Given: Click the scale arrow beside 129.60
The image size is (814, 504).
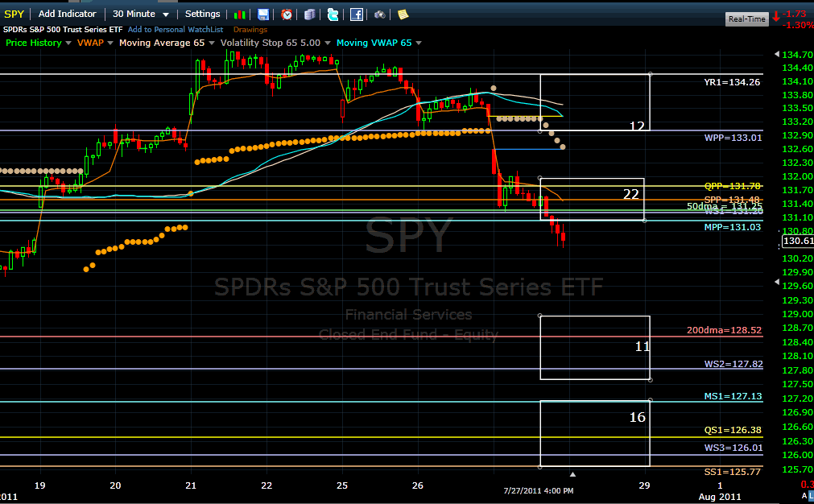Looking at the screenshot, I should click(x=777, y=282).
